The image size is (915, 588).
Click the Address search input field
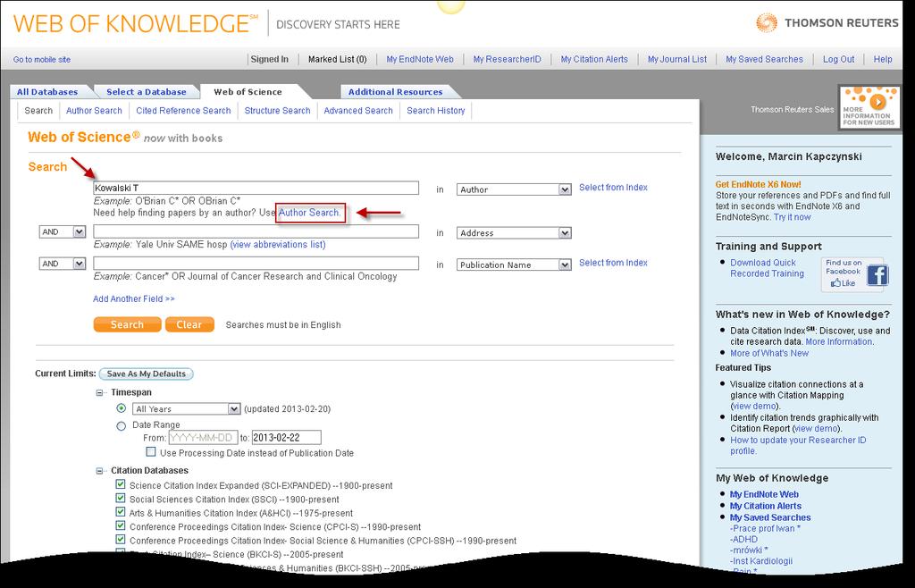point(256,231)
